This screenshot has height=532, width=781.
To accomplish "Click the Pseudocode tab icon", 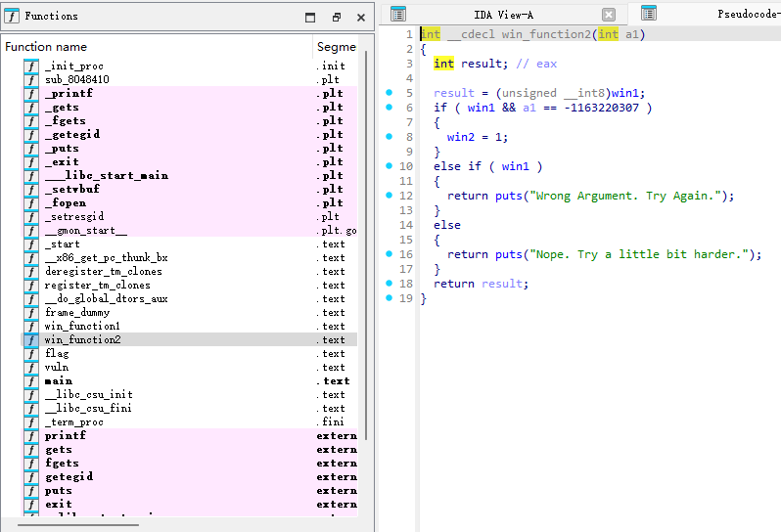I will click(x=648, y=14).
